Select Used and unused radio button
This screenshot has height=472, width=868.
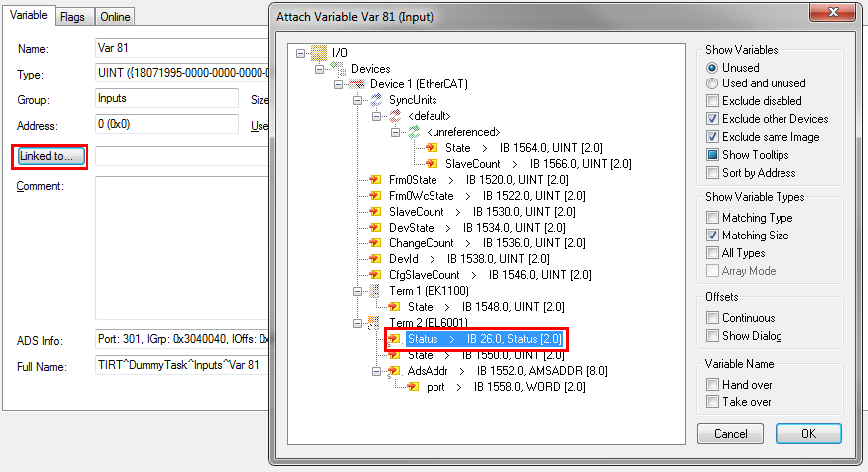tap(712, 83)
